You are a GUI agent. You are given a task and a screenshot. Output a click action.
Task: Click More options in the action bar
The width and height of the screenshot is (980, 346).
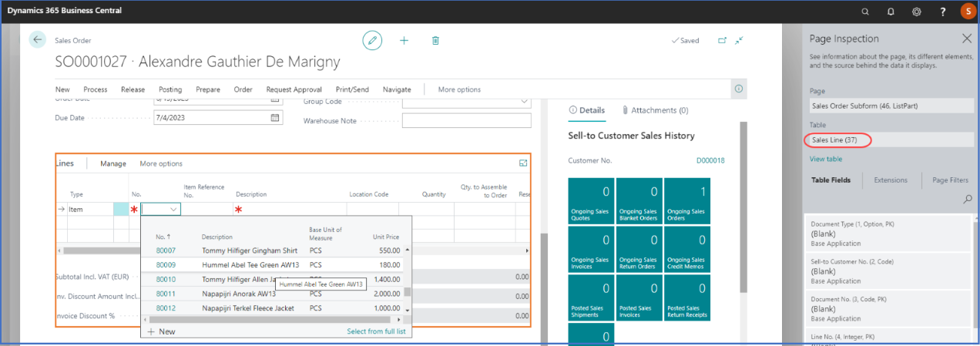pos(459,89)
